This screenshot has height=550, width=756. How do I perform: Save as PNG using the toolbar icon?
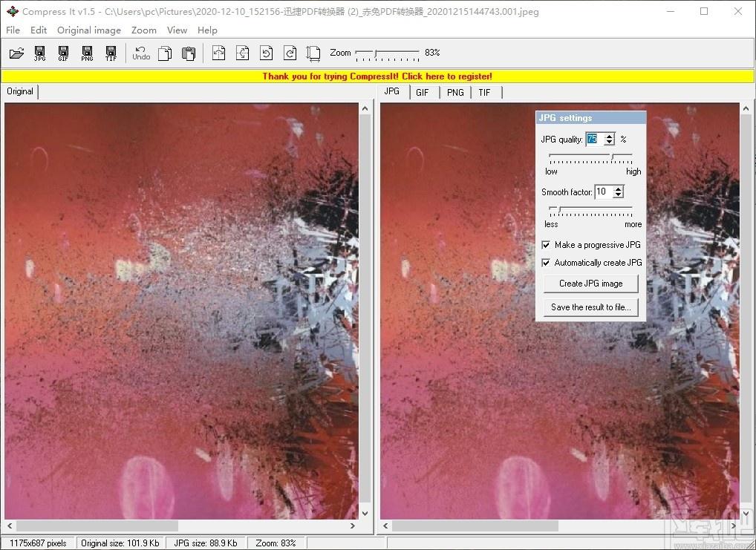coord(87,53)
